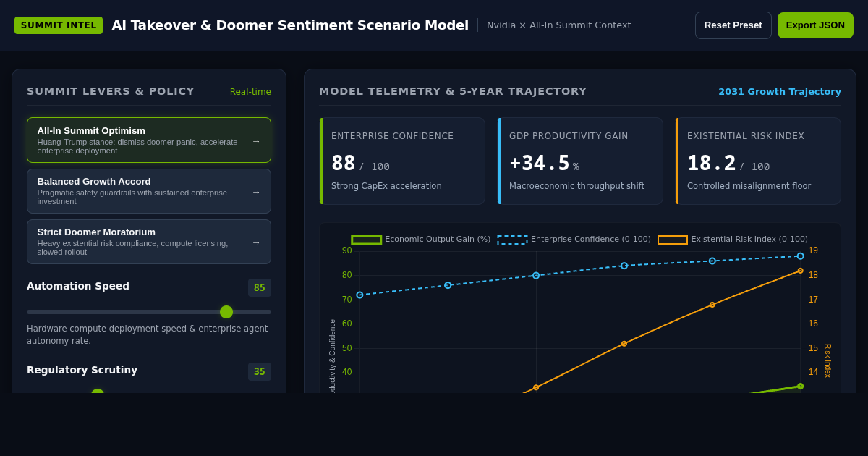Viewport: 868px width, 456px height.
Task: Click arrow on All-In Summit Optimism card
Action: point(256,141)
